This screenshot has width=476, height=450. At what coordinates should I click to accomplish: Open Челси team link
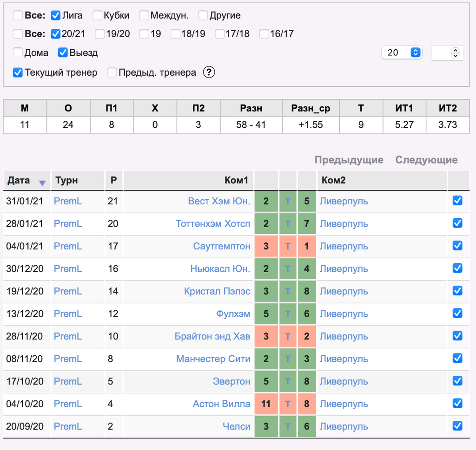pyautogui.click(x=237, y=426)
